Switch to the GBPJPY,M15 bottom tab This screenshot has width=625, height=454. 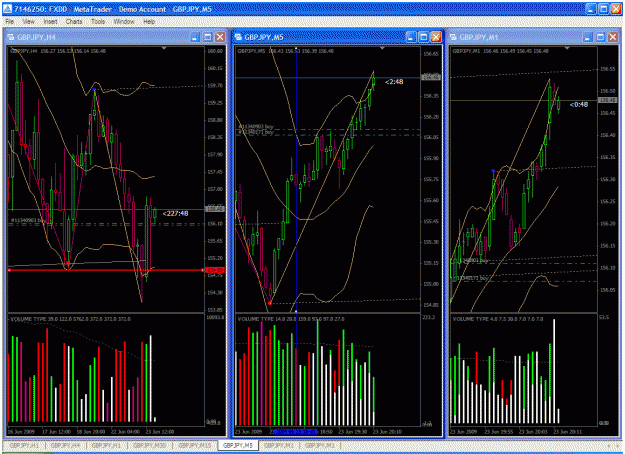click(x=195, y=445)
